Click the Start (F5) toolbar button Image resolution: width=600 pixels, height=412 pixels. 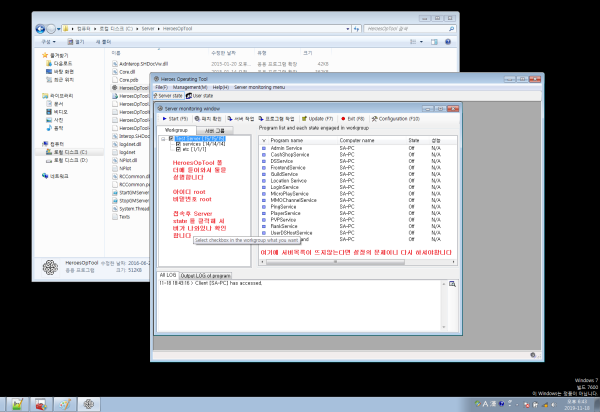175,119
